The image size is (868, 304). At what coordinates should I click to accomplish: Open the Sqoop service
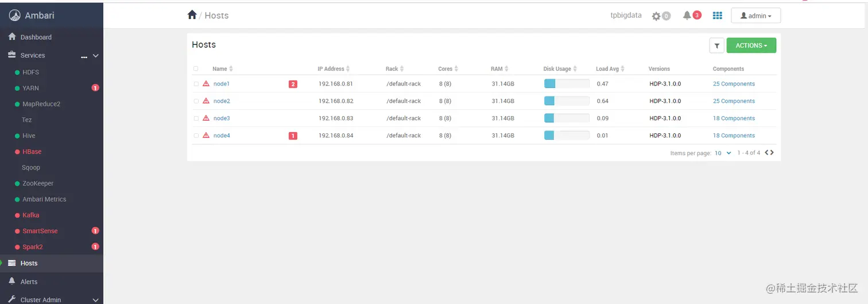[x=31, y=167]
